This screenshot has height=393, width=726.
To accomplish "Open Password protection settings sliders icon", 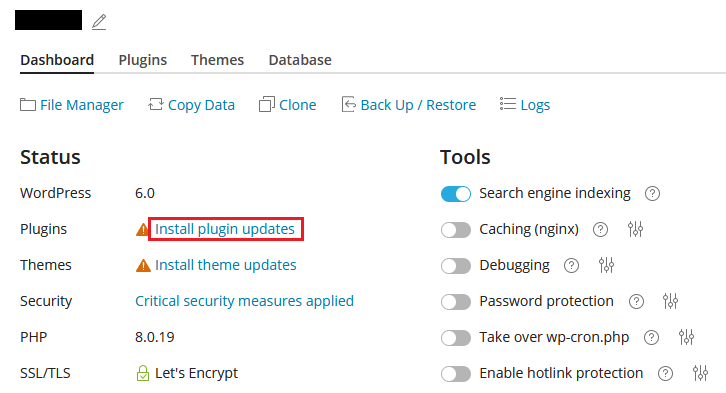I will click(670, 301).
